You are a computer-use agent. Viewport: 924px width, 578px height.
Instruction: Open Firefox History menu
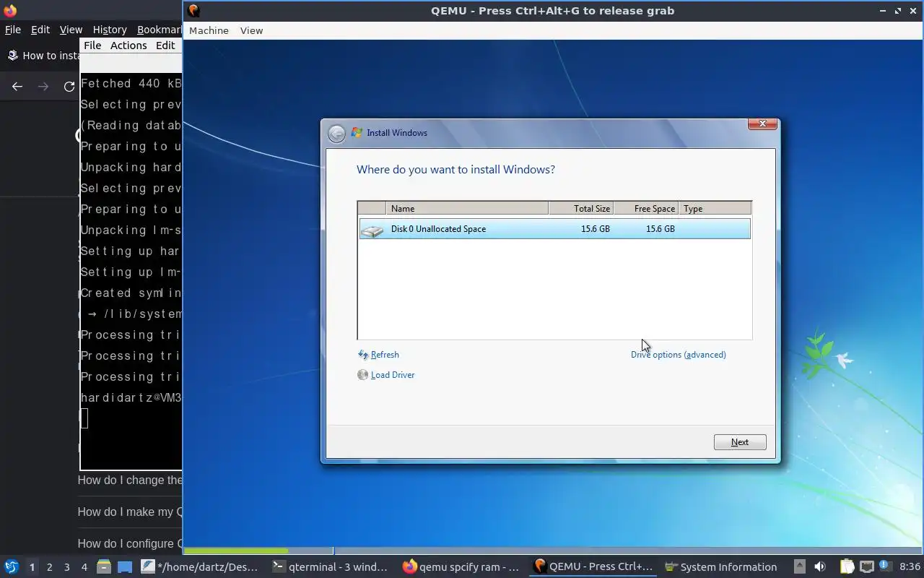click(110, 30)
